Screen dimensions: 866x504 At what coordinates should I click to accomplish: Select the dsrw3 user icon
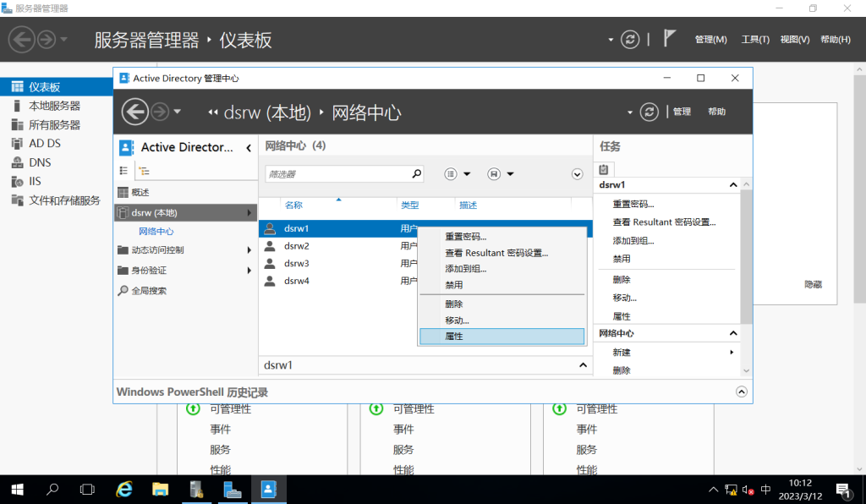pos(270,263)
